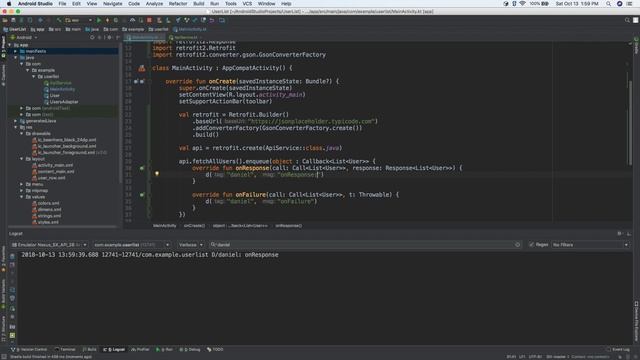Click the Wi-Fi icon in the menu bar
640x360 pixels.
pos(522,4)
